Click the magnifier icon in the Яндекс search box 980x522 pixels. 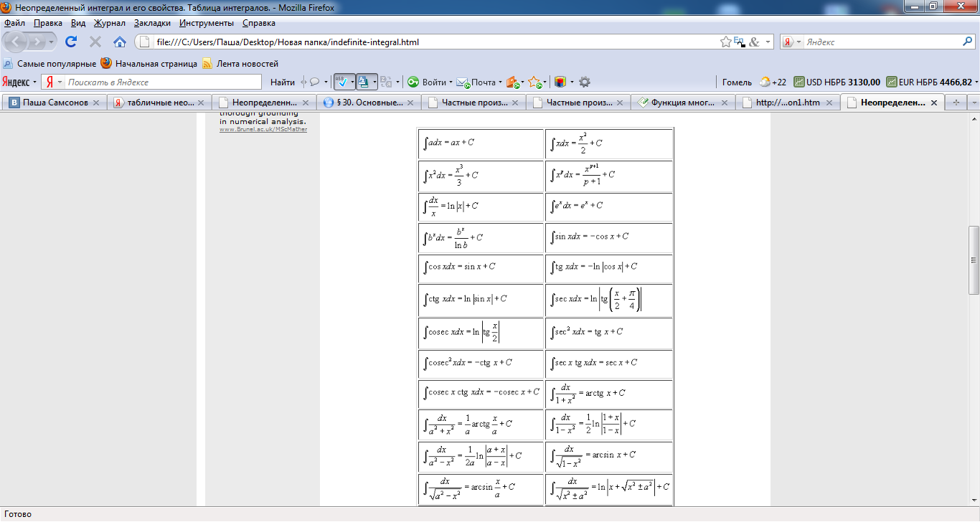(x=966, y=42)
